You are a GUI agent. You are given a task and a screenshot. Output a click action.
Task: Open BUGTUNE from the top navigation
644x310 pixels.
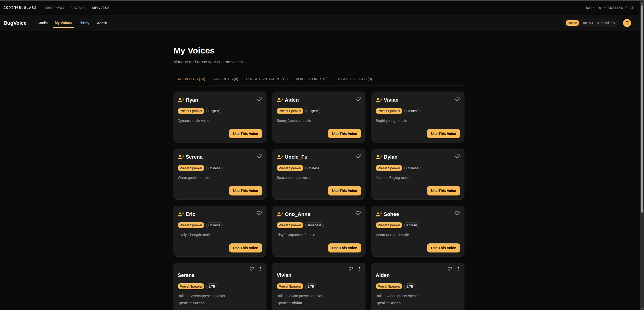click(x=78, y=8)
